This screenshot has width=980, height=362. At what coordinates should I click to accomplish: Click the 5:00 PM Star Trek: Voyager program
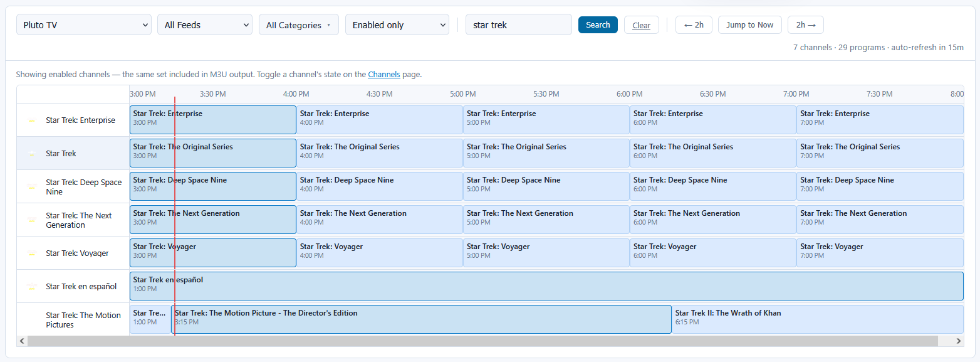(546, 253)
